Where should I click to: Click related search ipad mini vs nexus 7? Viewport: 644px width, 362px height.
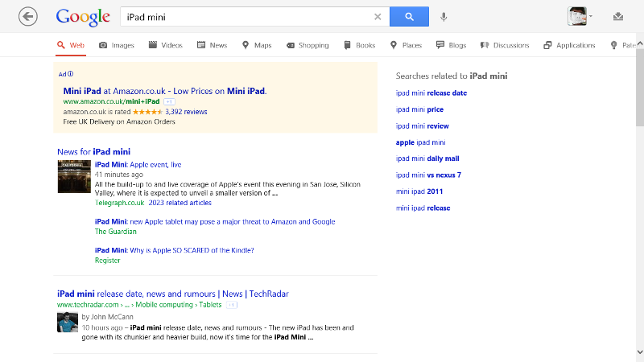(x=428, y=175)
